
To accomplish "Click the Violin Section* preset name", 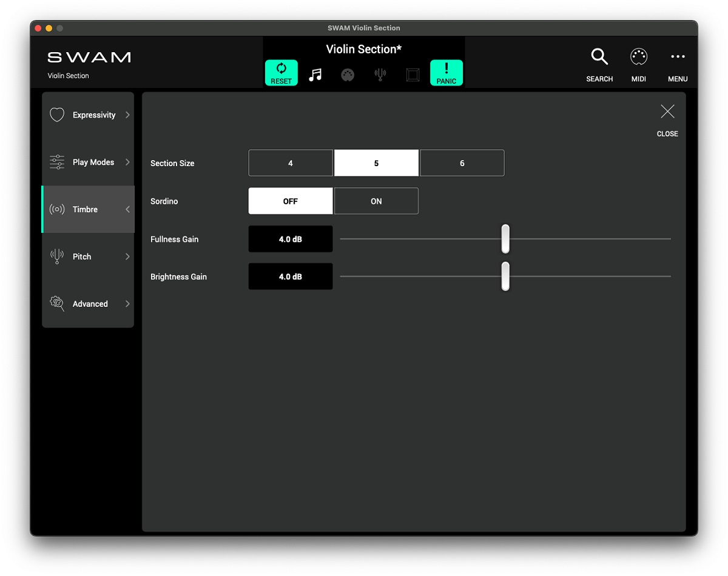I will [364, 49].
